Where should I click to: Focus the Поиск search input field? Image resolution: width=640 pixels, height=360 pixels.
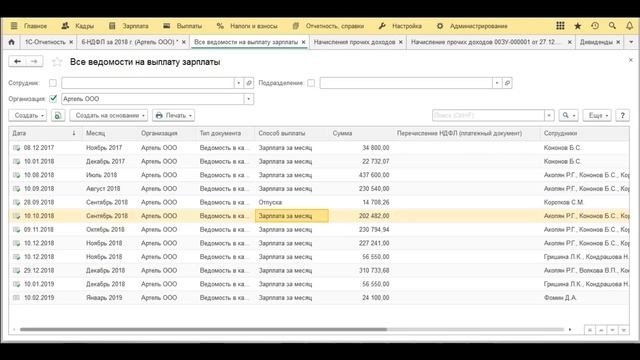click(488, 116)
